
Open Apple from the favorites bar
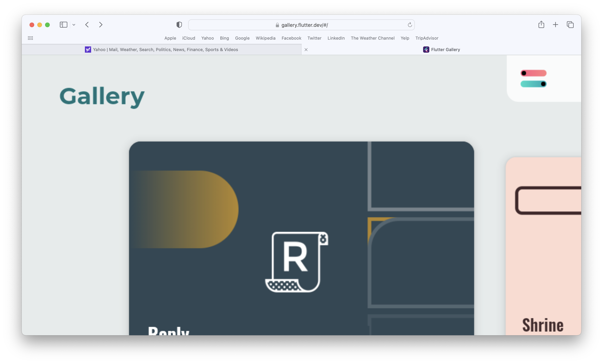click(x=170, y=38)
